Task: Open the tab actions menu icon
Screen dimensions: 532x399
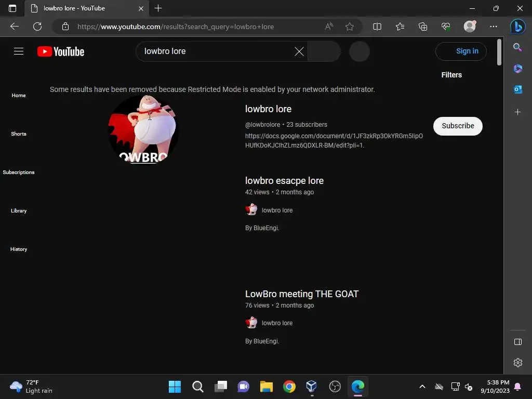Action: (12, 8)
